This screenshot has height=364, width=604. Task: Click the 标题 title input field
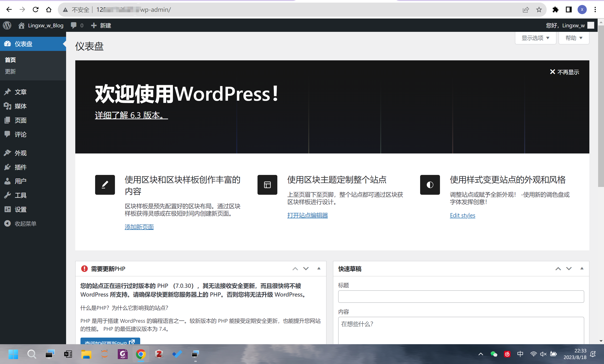point(461,297)
